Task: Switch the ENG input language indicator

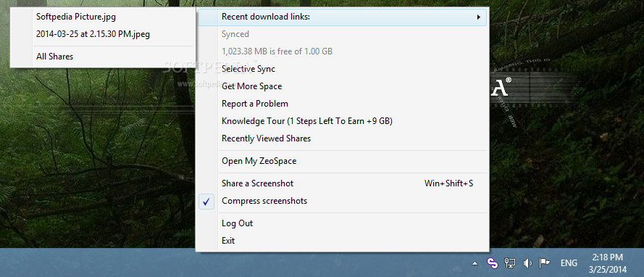Action: 569,263
